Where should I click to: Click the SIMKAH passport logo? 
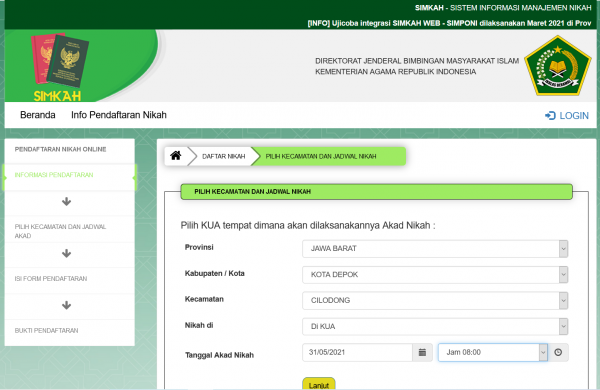[60, 67]
